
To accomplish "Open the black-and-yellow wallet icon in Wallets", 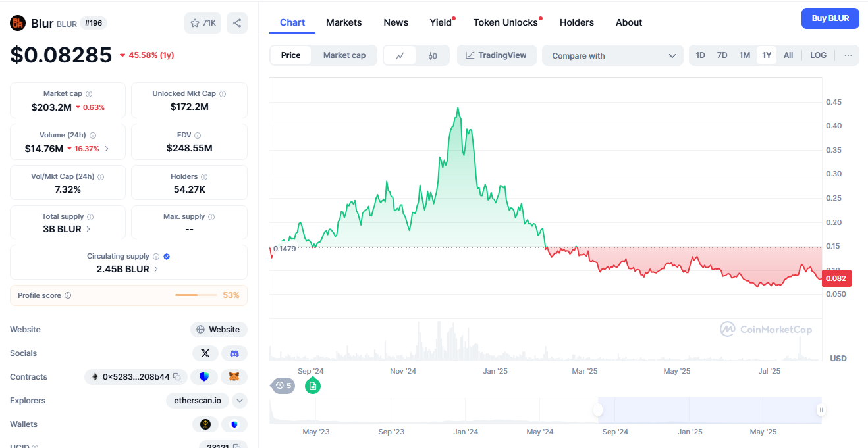I will [205, 424].
